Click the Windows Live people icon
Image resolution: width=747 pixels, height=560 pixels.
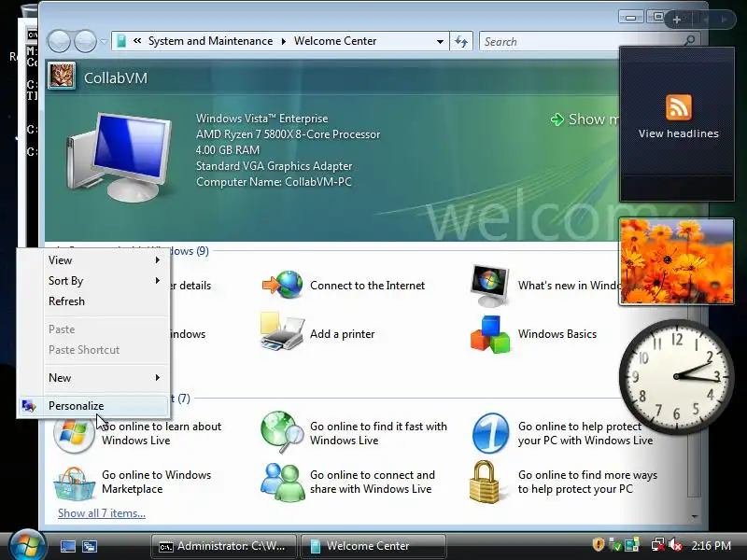pyautogui.click(x=282, y=482)
